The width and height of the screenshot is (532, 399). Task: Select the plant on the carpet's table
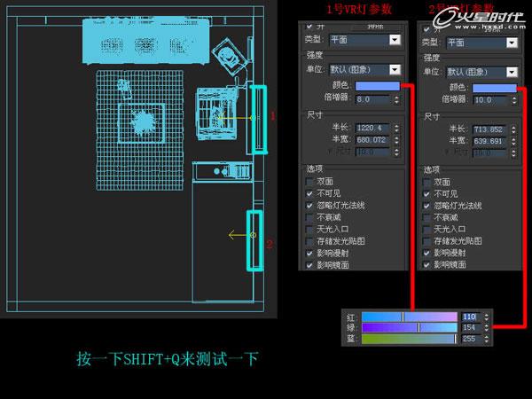[x=143, y=122]
